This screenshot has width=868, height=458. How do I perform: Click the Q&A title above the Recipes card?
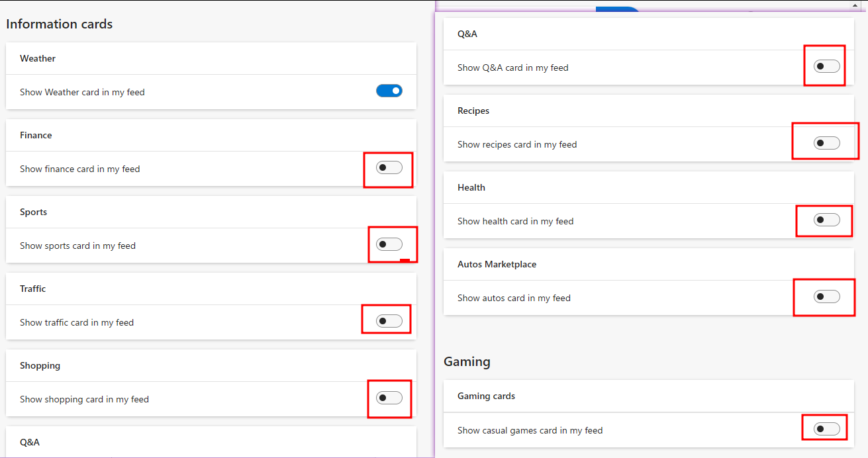point(467,34)
